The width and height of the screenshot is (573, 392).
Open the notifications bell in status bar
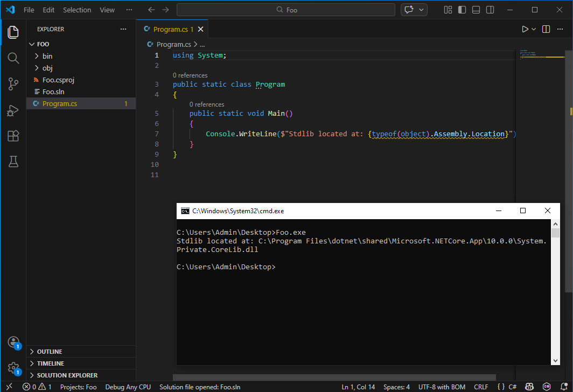563,387
